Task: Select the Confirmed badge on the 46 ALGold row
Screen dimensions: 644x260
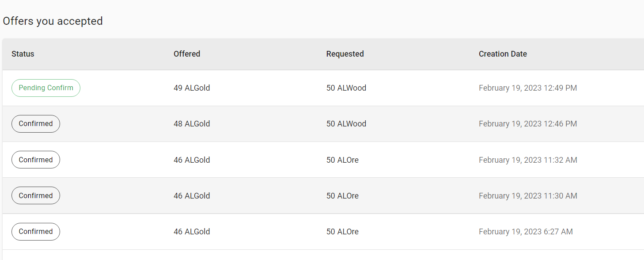Action: [35, 160]
